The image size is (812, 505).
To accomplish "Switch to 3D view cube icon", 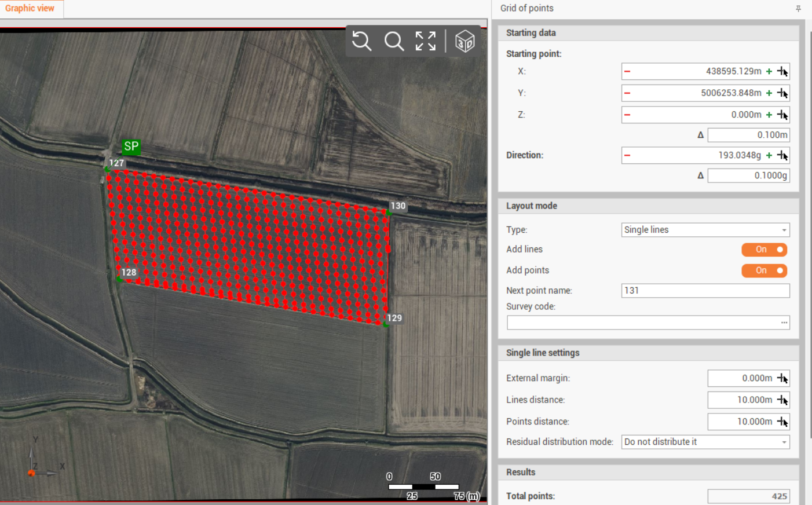I will pos(464,41).
